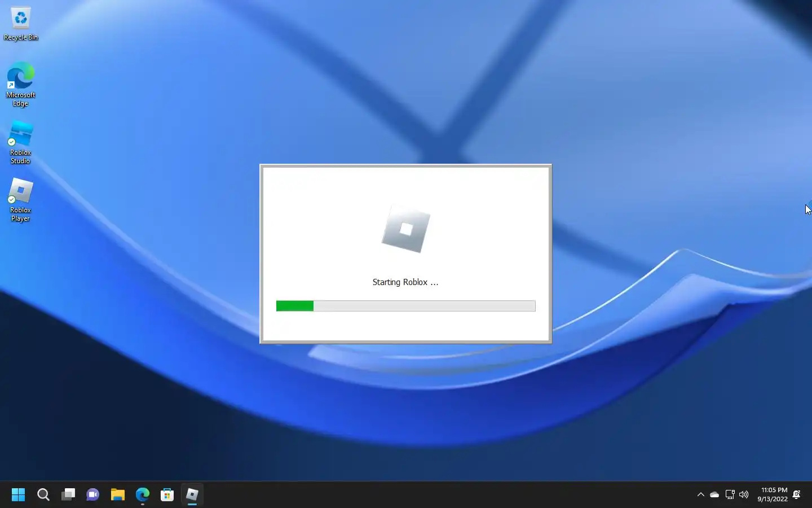Select the Roblox Studio desktop shortcut
Viewport: 812px width, 508px height.
pos(21,142)
